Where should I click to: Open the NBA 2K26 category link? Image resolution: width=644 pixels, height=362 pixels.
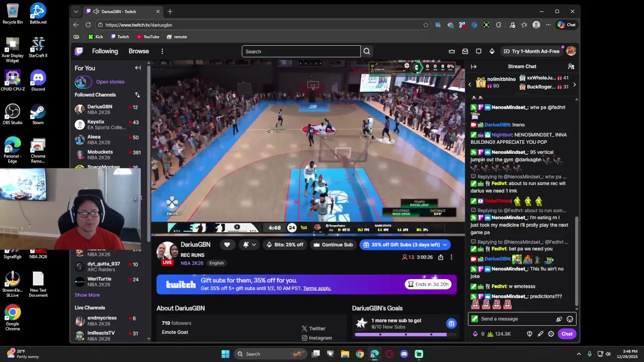(x=192, y=263)
